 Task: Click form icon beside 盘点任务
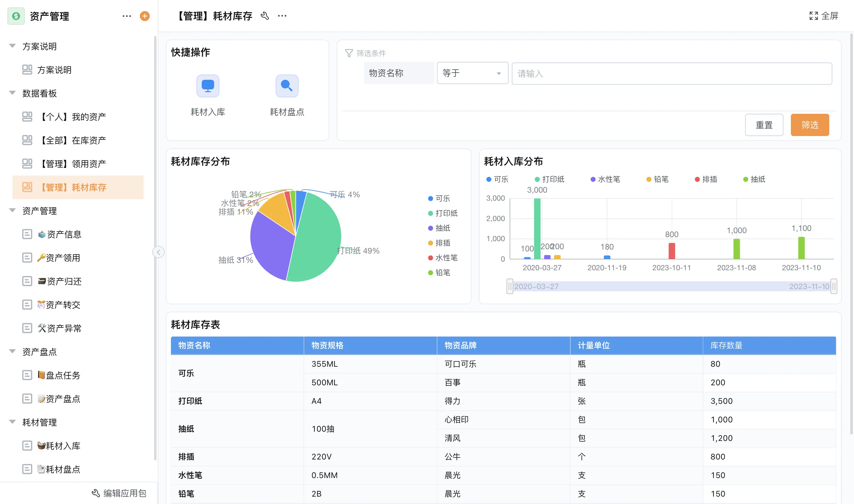(x=27, y=375)
